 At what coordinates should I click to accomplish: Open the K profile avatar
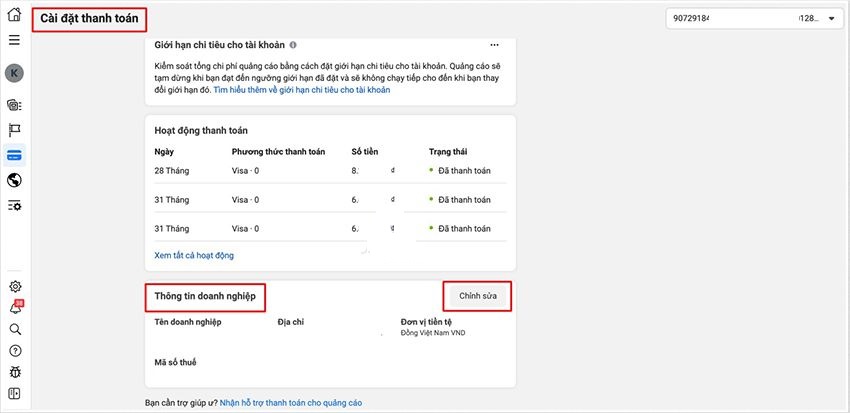click(x=15, y=73)
